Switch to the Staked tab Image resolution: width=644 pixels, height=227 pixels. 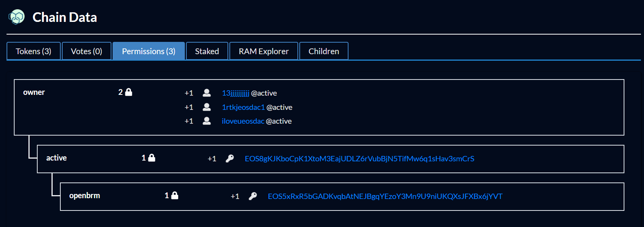(207, 51)
